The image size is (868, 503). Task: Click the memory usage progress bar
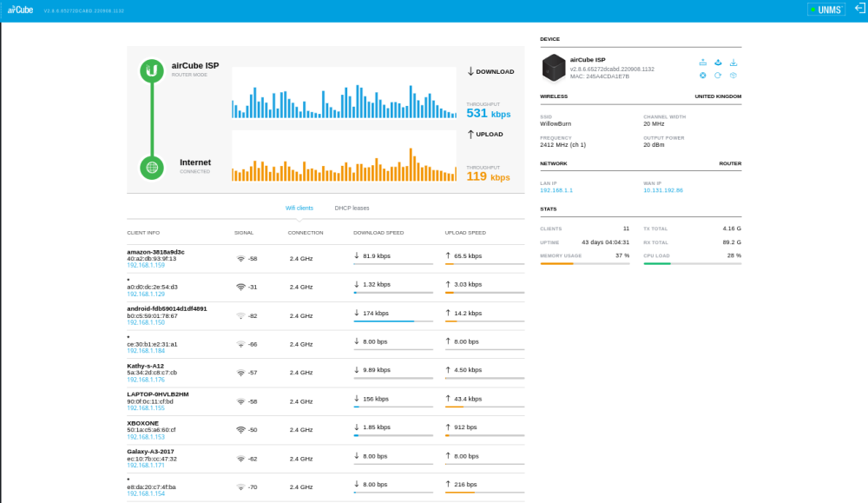pos(584,264)
